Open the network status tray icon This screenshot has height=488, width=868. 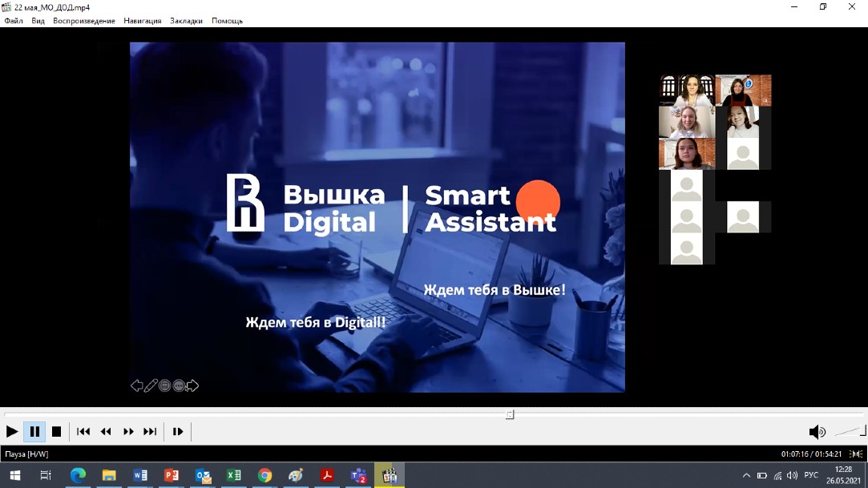(777, 475)
